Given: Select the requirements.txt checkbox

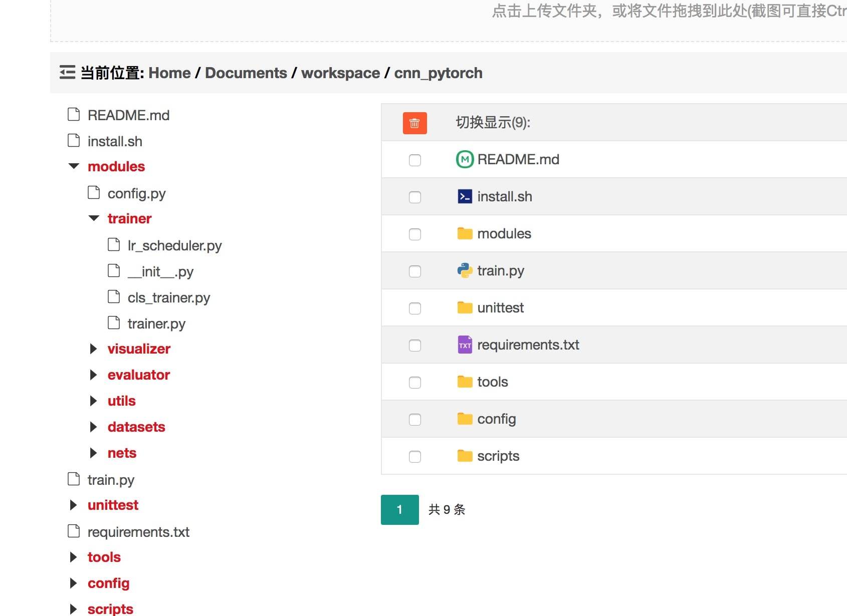Looking at the screenshot, I should [415, 346].
